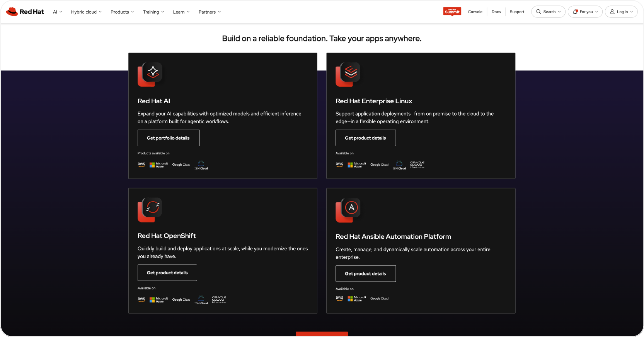Viewport: 644px width, 337px height.
Task: Get product details for Ansible Automation Platform
Action: 366,274
